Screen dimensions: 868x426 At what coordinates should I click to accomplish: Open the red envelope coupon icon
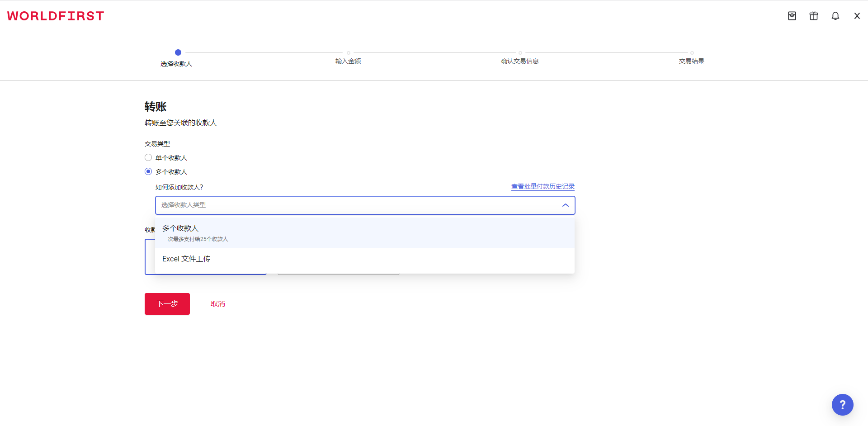pos(792,16)
